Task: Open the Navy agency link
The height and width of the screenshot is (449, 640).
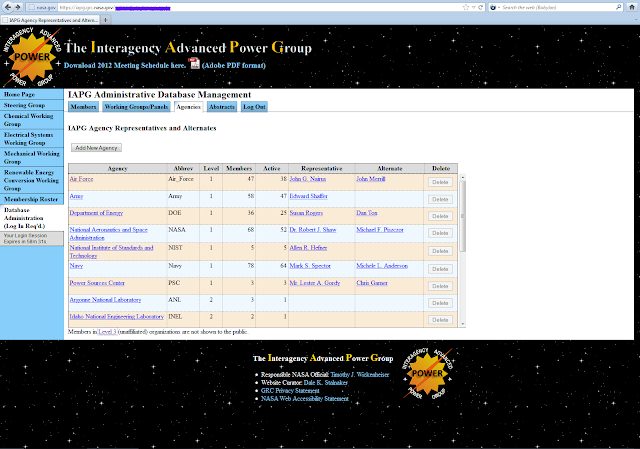Action: (x=76, y=266)
